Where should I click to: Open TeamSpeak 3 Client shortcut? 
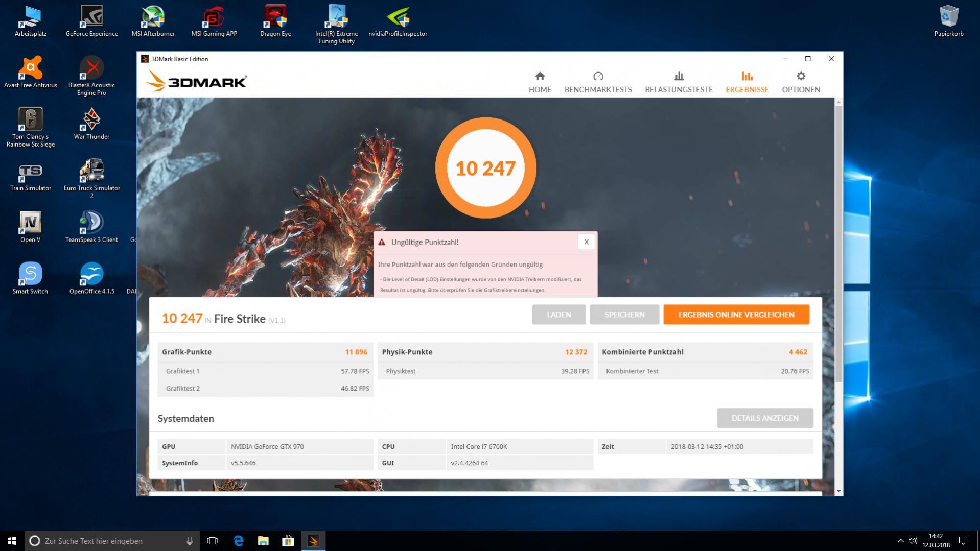pyautogui.click(x=92, y=227)
